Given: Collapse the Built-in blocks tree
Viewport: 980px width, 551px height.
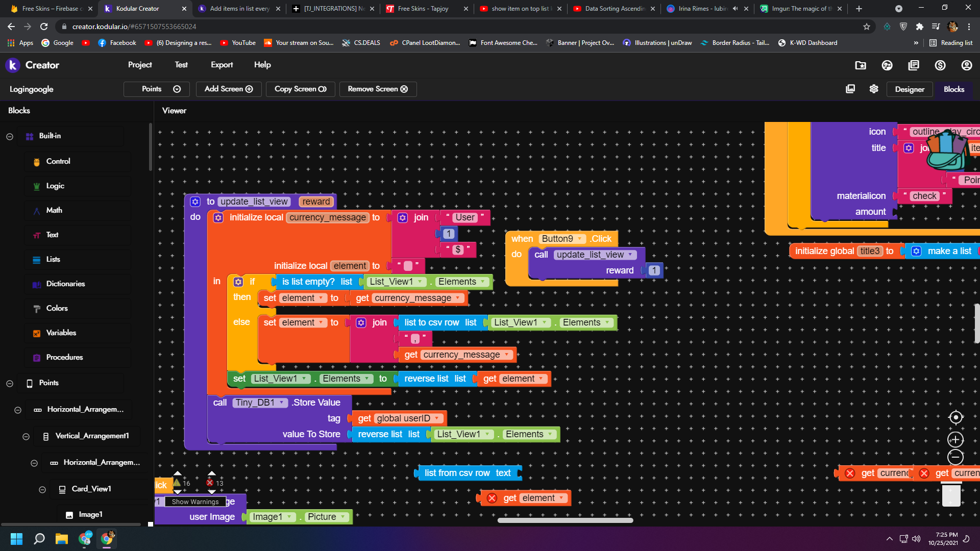Looking at the screenshot, I should [10, 136].
